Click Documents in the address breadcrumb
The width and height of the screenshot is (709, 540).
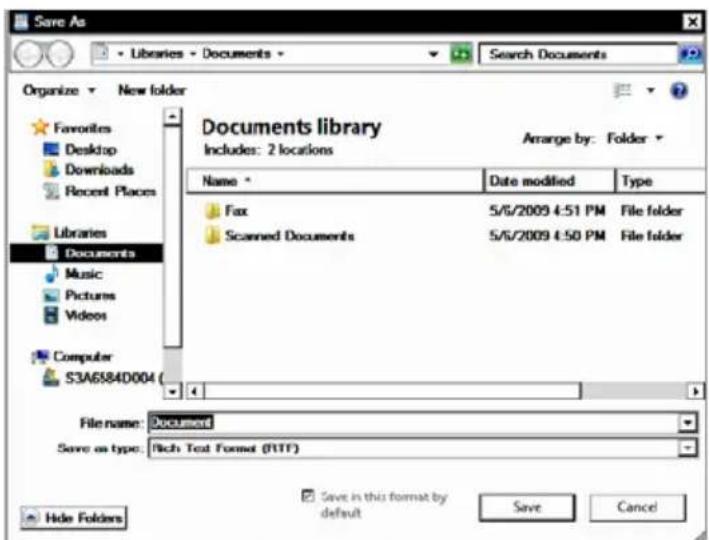236,54
